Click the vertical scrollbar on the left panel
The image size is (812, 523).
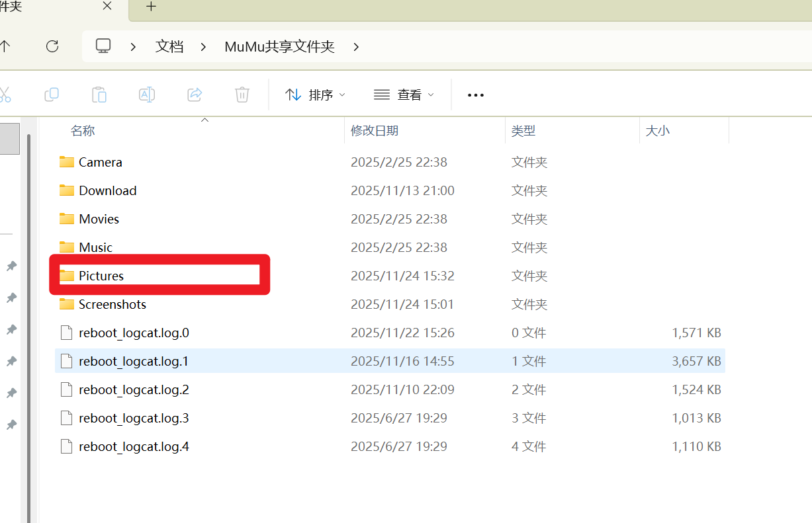click(x=27, y=264)
